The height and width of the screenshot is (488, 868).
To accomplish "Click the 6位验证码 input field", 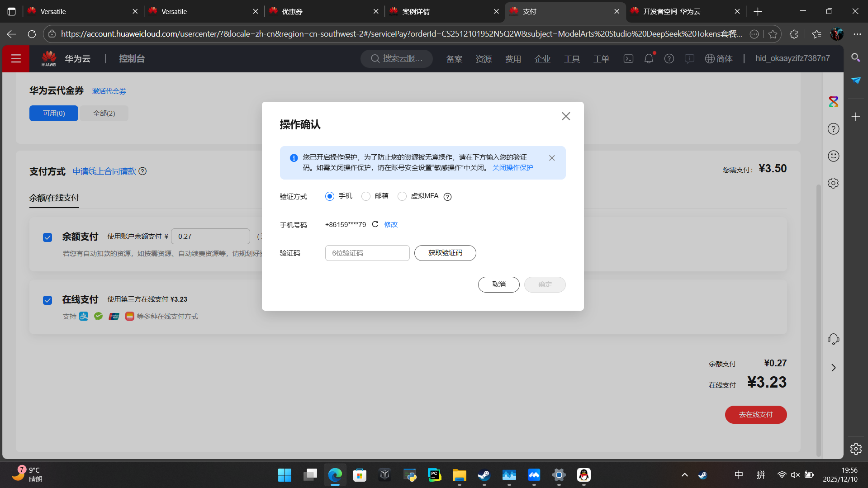I will tap(367, 253).
